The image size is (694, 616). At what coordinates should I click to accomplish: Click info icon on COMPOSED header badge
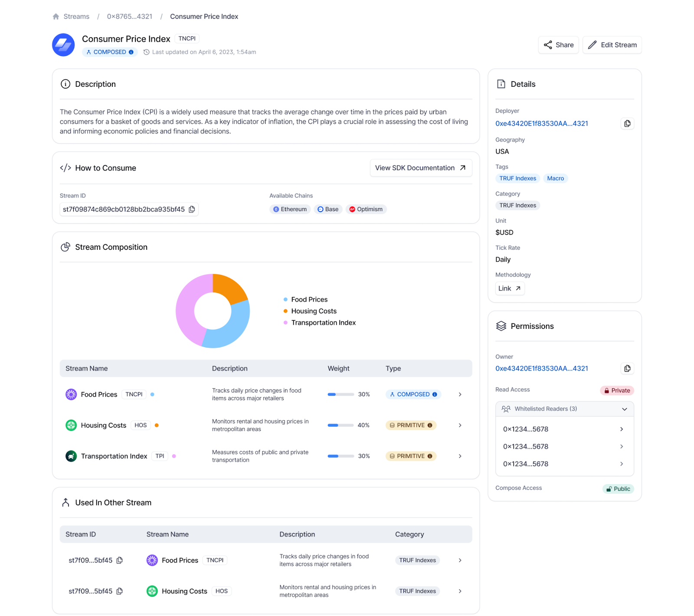point(131,52)
